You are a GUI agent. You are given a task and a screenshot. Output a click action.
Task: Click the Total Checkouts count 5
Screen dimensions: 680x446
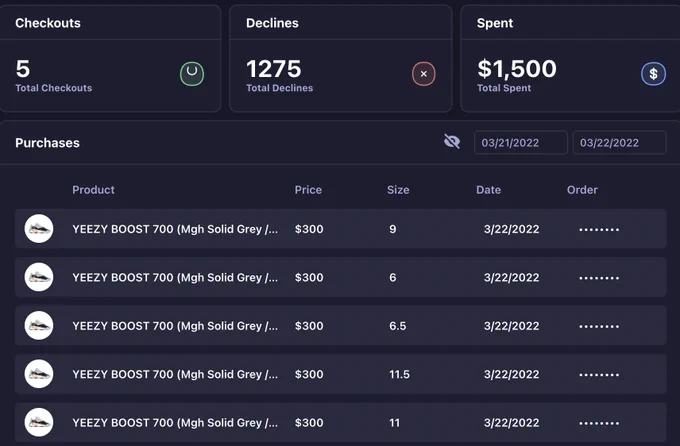click(23, 69)
